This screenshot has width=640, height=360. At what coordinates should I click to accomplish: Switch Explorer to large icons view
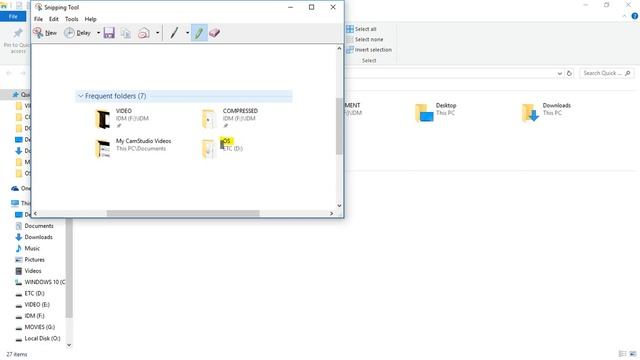click(x=633, y=354)
